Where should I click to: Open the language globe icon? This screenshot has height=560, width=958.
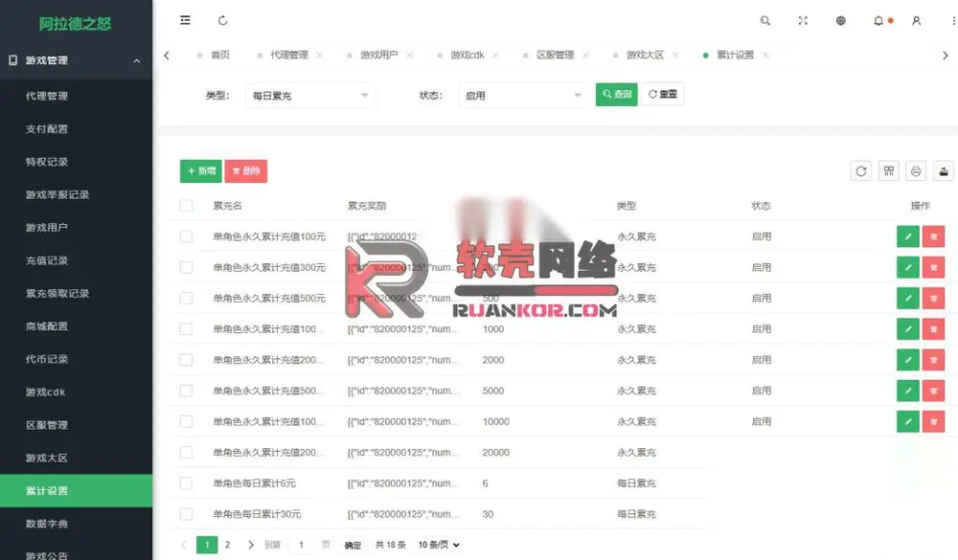(x=841, y=20)
